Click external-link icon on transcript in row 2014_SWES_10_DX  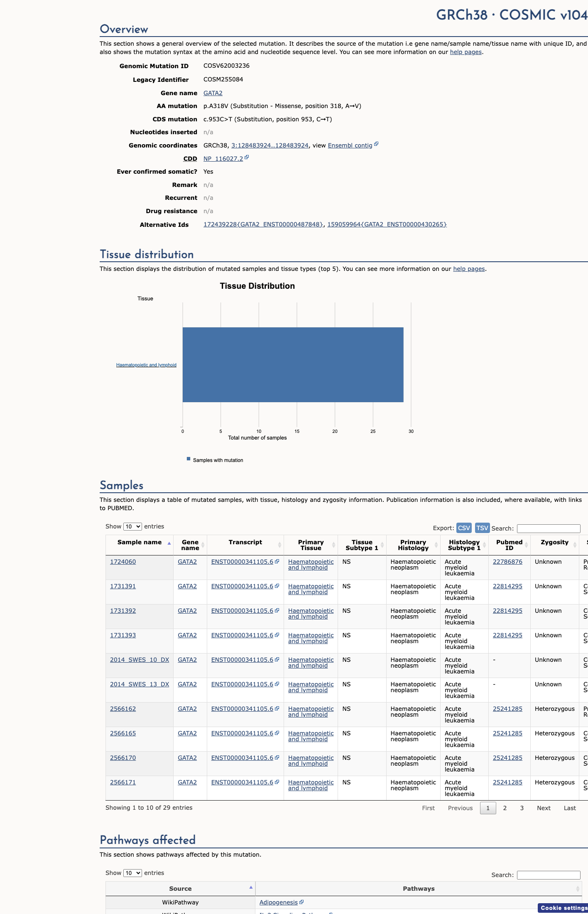tap(277, 659)
